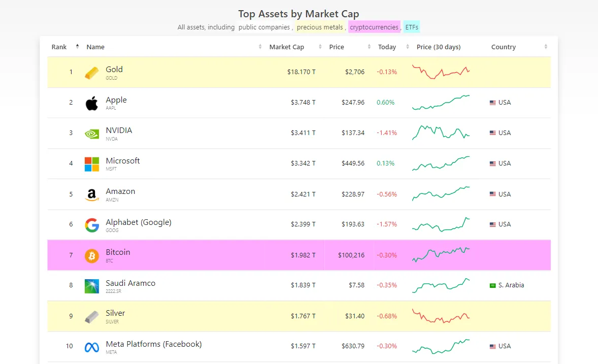Image resolution: width=598 pixels, height=364 pixels.
Task: Toggle the cryptocurrencies filter
Action: [x=374, y=27]
